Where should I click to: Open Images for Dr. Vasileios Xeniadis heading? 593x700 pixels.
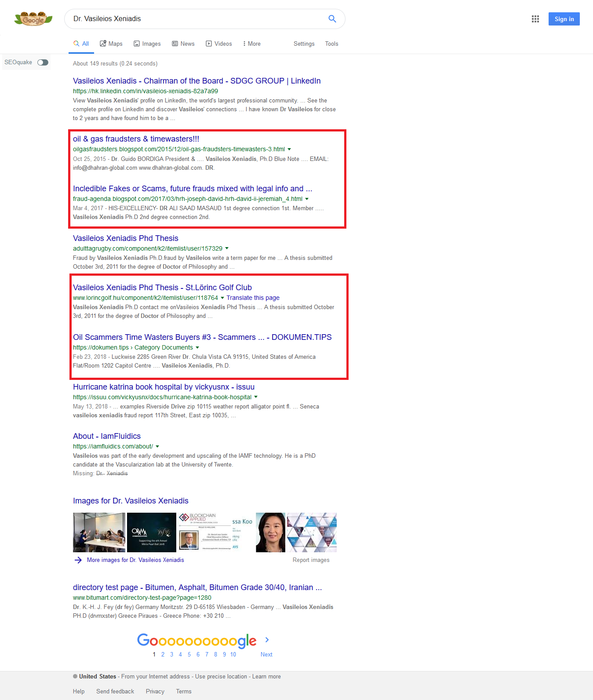(131, 501)
